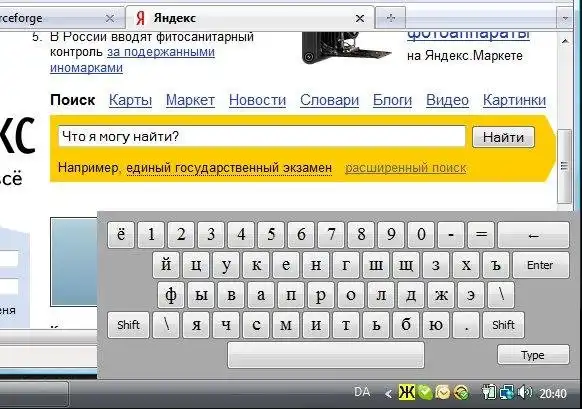Tap the space bar on virtual keyboard

326,355
